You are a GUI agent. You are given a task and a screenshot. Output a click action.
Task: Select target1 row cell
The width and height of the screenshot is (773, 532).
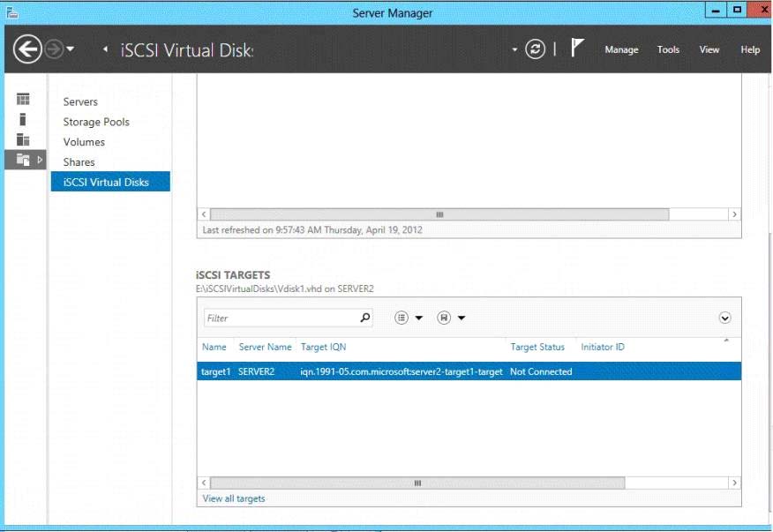click(215, 371)
